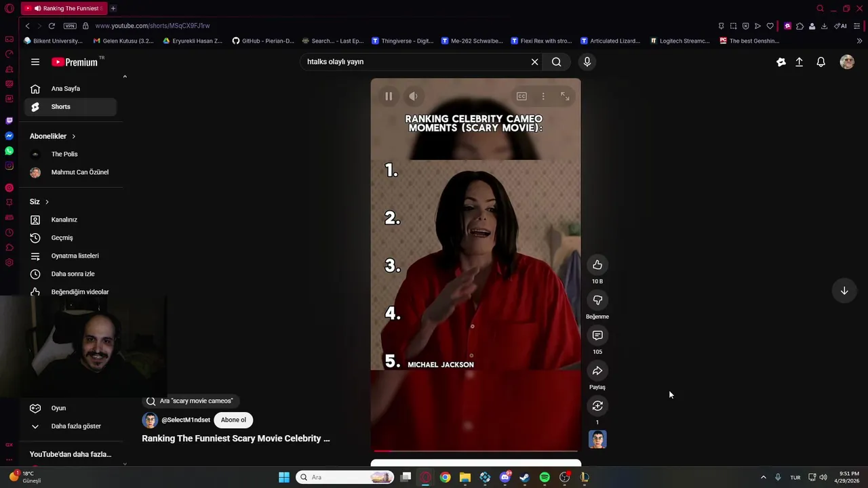This screenshot has height=488, width=868.
Task: Open Mahmut Can Özünel channel
Action: [x=71, y=172]
